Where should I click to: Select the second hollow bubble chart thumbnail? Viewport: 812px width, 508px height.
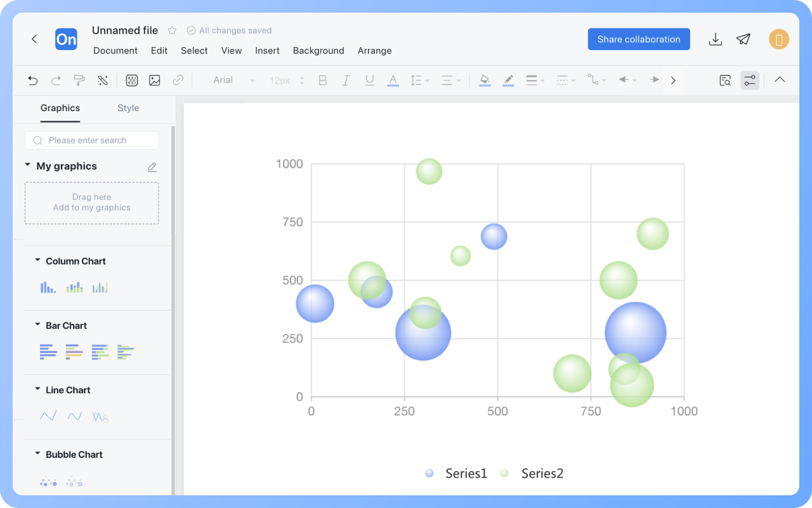tap(74, 481)
